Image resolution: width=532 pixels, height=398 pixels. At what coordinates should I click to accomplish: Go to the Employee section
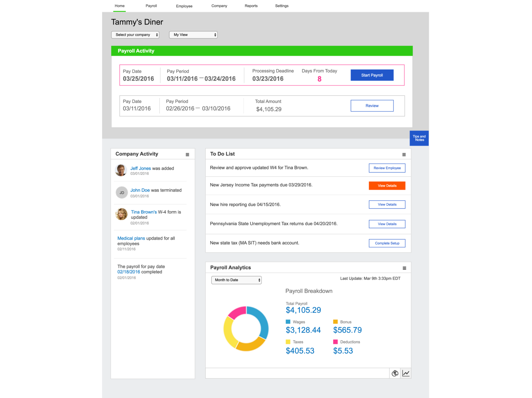click(x=184, y=6)
